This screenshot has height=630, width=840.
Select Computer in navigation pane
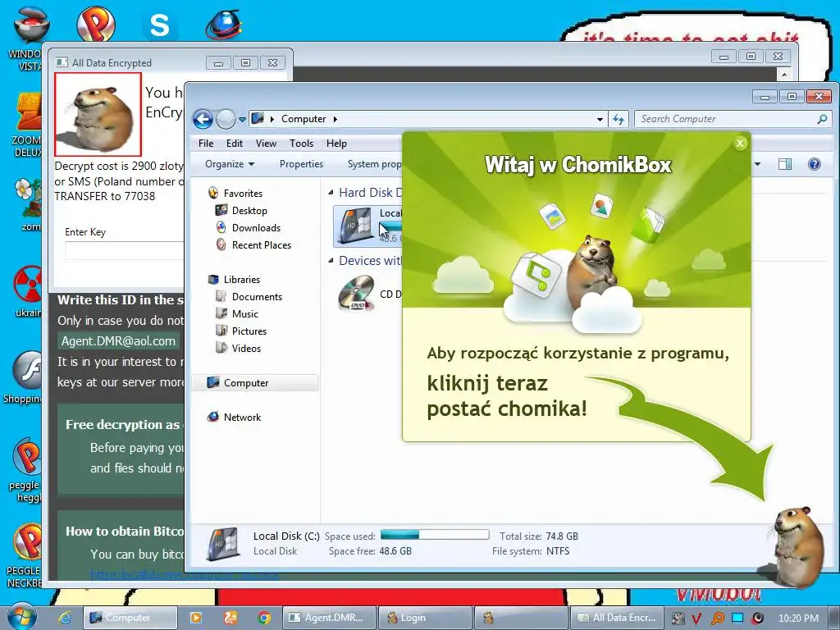246,383
